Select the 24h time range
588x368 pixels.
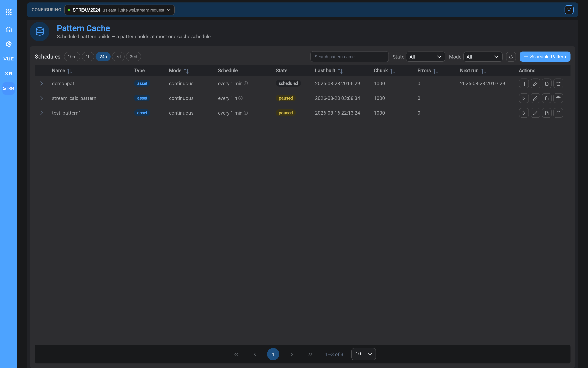[x=103, y=57]
